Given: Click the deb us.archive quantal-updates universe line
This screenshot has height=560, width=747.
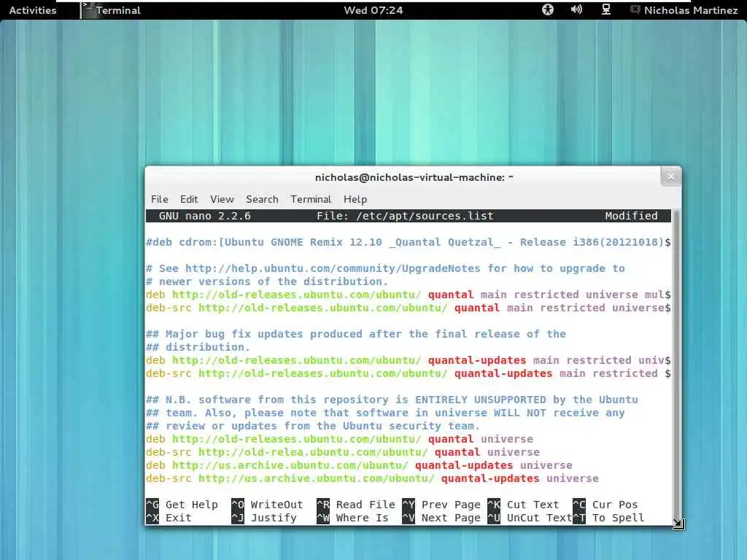Looking at the screenshot, I should click(359, 465).
